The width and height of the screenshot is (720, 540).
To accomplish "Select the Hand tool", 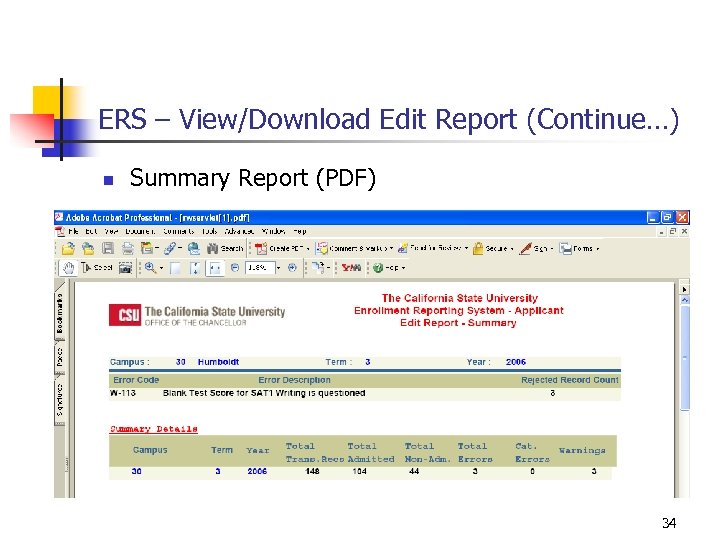I will coord(68,268).
